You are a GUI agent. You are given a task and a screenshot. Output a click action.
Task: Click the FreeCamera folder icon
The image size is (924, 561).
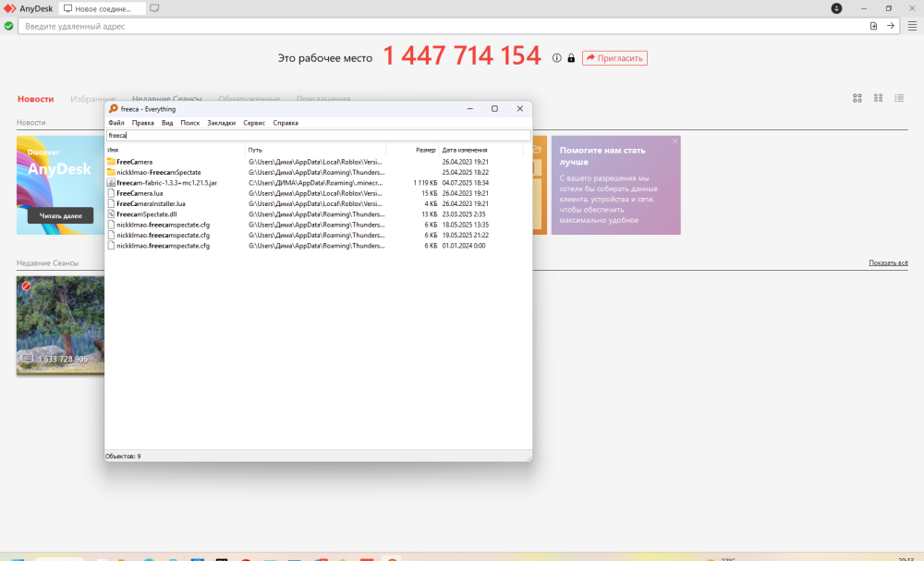tap(111, 162)
